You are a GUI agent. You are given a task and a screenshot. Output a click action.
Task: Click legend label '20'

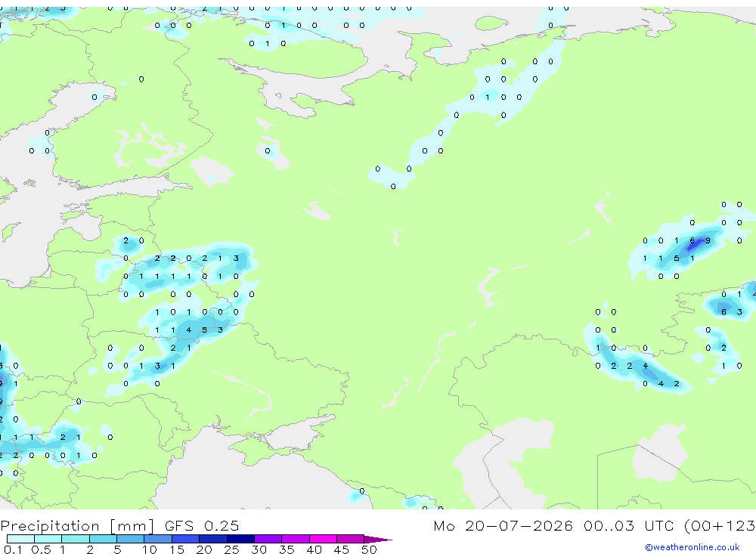pos(204,549)
